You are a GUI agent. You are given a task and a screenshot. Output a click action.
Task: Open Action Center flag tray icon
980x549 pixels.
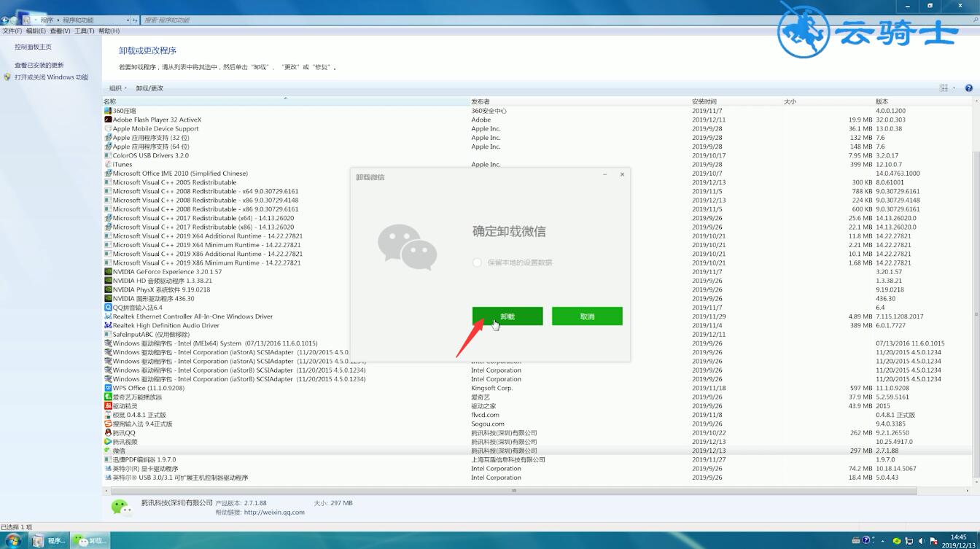pyautogui.click(x=933, y=541)
